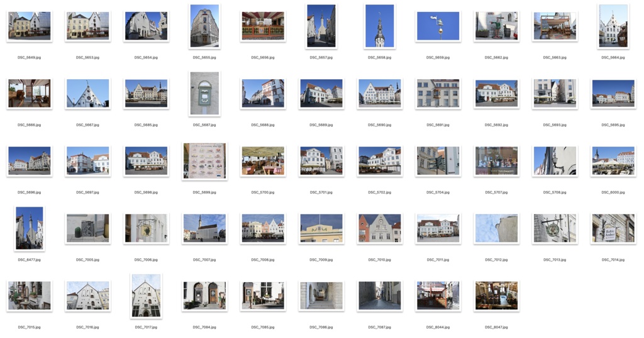Select the DSC_7085.jpg thumbnail
Screen dimensions: 644x338
tap(263, 296)
